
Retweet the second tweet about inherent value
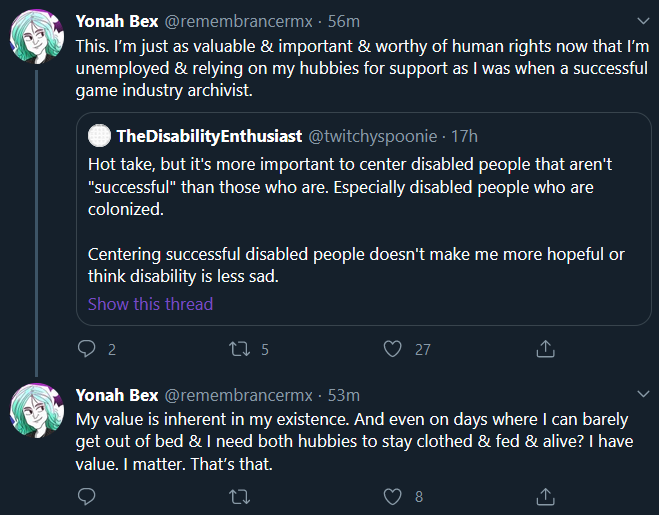point(240,497)
